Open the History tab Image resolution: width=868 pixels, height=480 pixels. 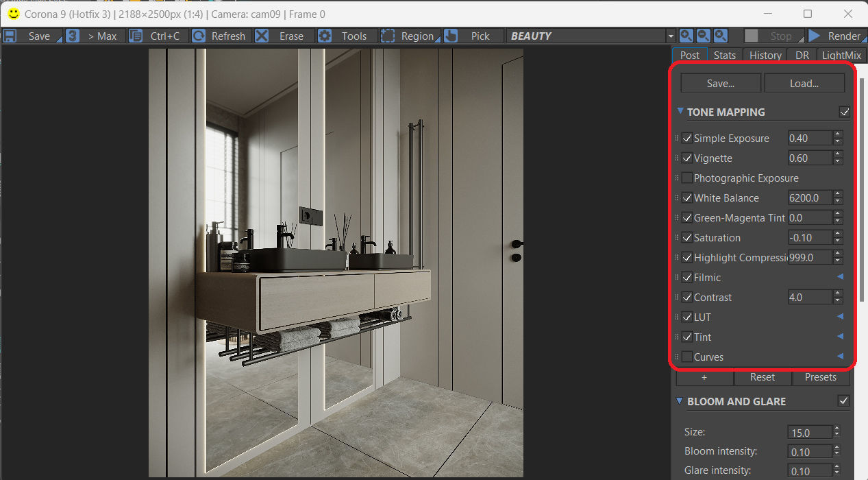pos(765,56)
